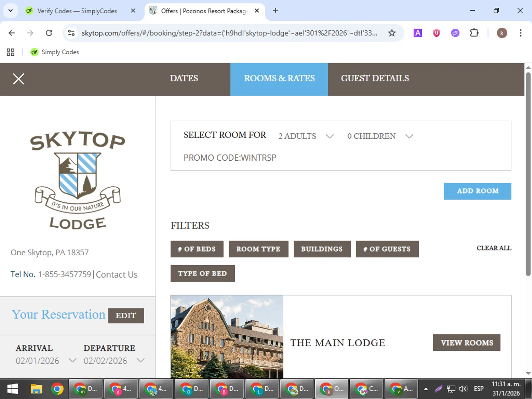Click the ADD ROOM button

coord(477,191)
